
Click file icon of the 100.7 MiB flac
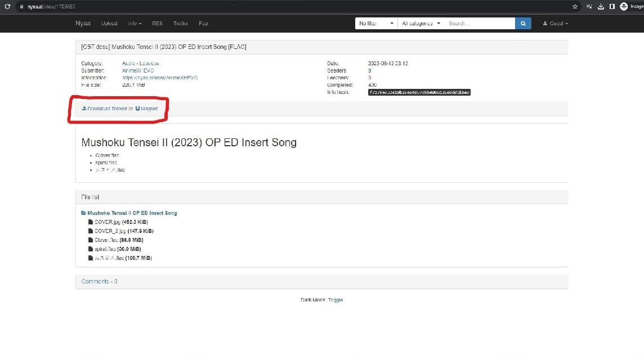tap(91, 258)
